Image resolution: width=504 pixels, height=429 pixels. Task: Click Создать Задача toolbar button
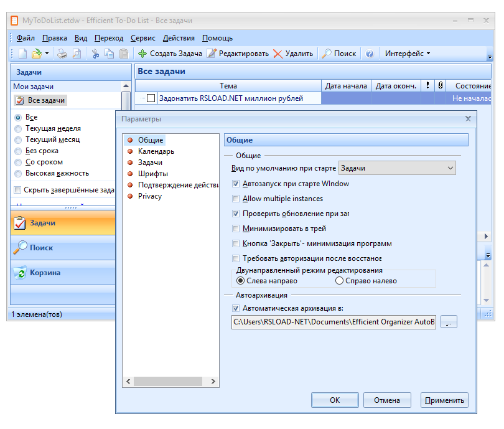[170, 54]
